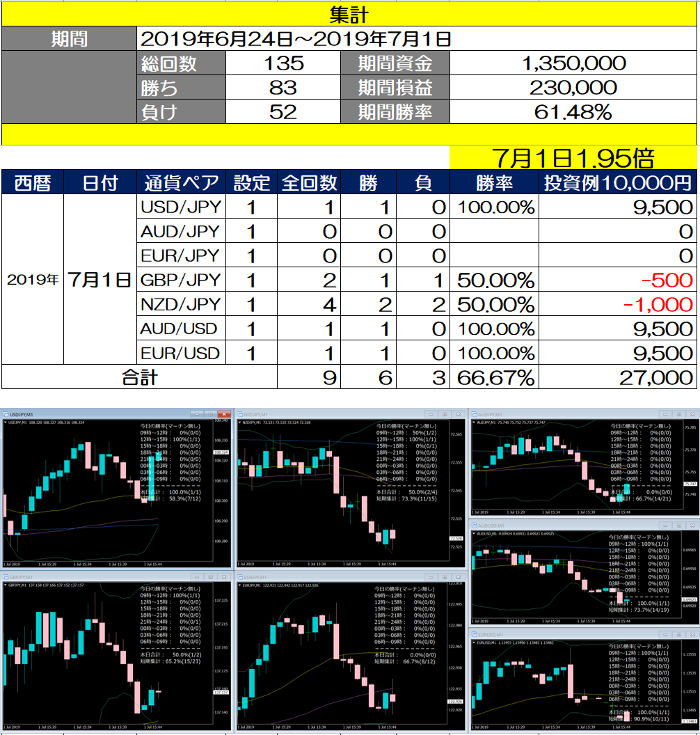
Task: Maximize the AUDJPY,M1 chart window
Action: point(678,414)
